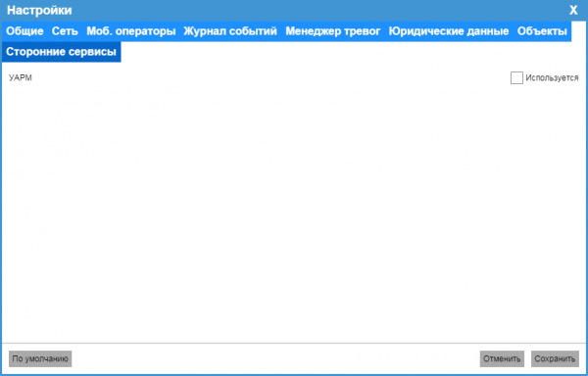
Task: Click empty footer space between the buttons
Action: pyautogui.click(x=275, y=358)
